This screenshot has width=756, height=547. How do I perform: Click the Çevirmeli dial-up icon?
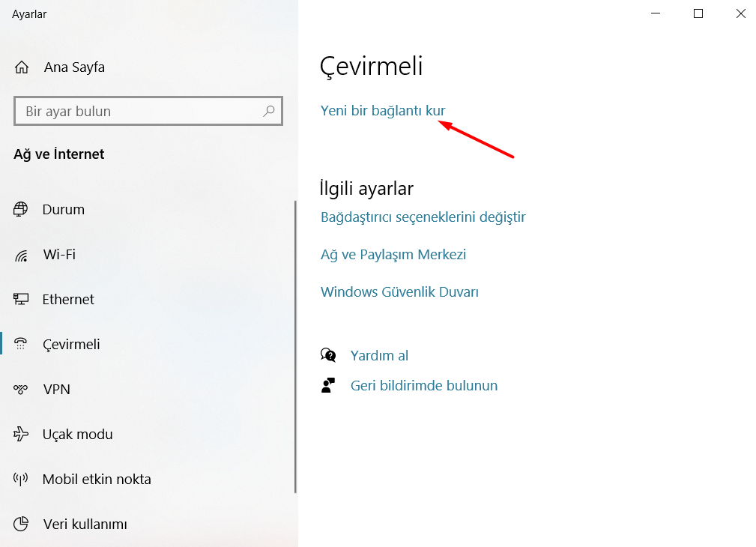(x=21, y=345)
